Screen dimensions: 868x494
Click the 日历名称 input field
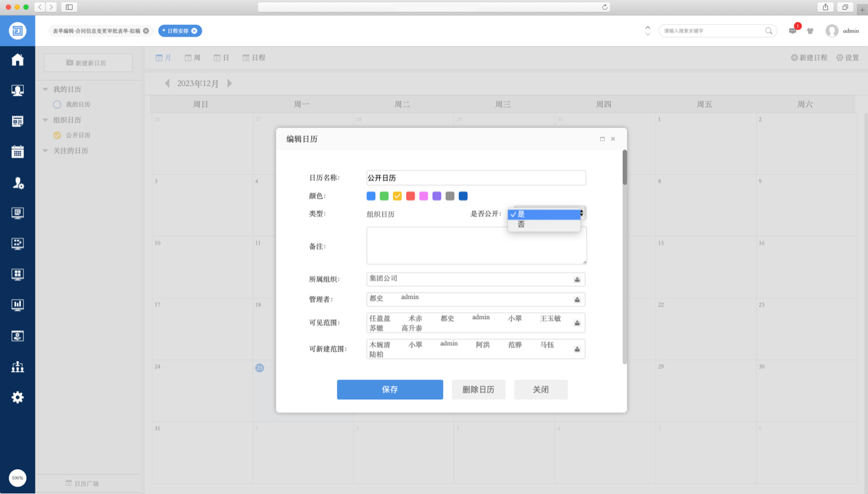pos(476,178)
